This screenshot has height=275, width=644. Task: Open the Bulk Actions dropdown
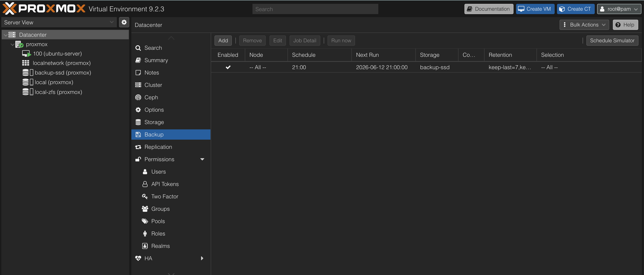click(584, 25)
